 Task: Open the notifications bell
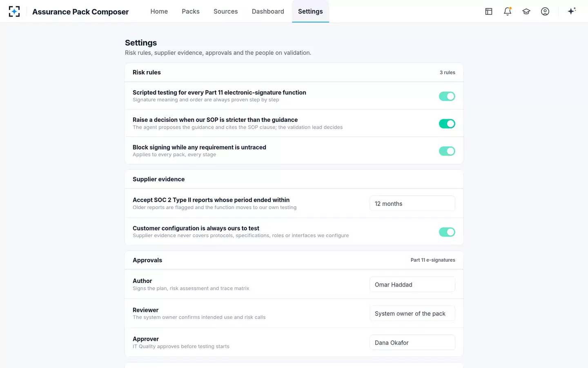pos(508,11)
